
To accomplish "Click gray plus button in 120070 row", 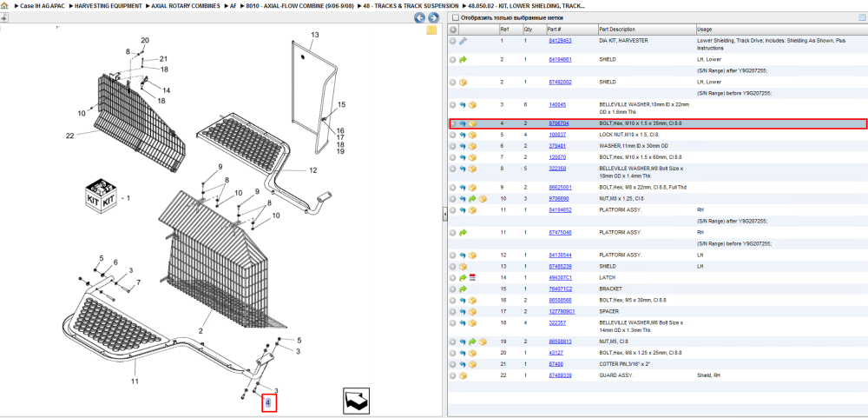I will (x=453, y=157).
